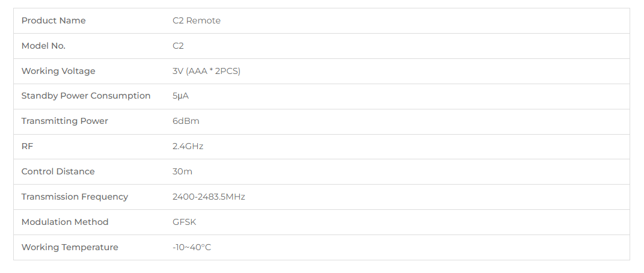Click the 2400-2483.5MHz value text
Image resolution: width=644 pixels, height=273 pixels.
click(209, 197)
